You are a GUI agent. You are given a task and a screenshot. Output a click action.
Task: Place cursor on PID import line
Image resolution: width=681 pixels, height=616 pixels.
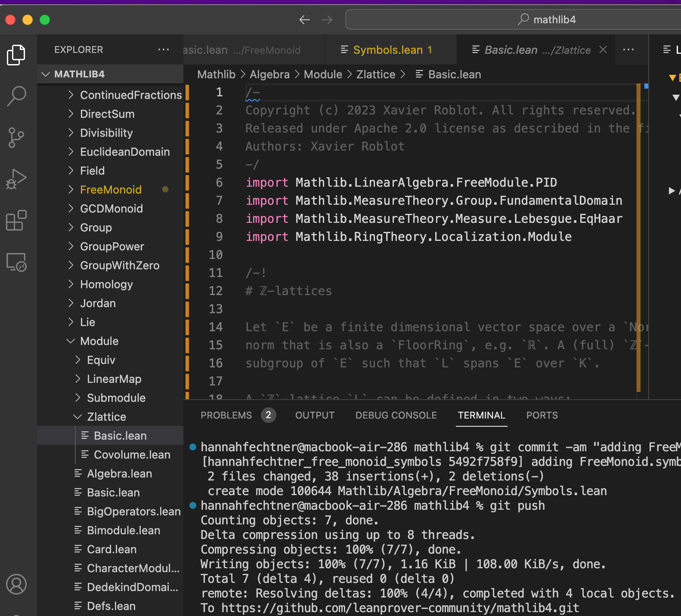point(401,182)
